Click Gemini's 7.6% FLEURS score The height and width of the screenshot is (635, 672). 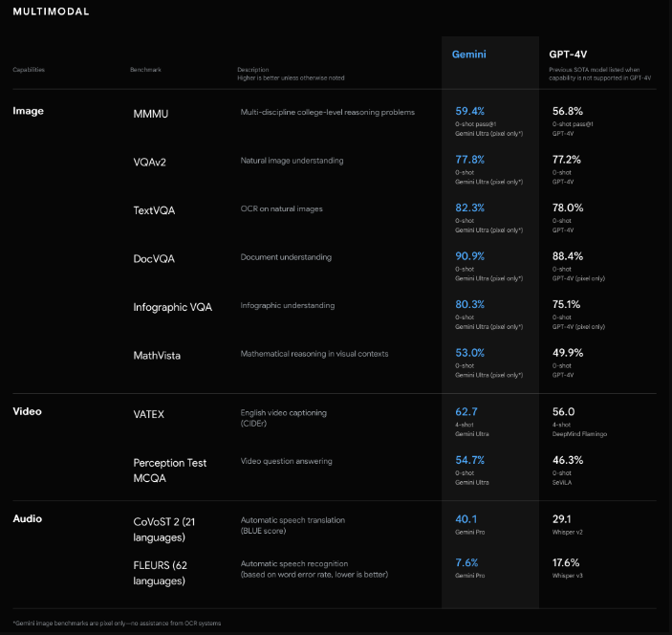[x=466, y=563]
